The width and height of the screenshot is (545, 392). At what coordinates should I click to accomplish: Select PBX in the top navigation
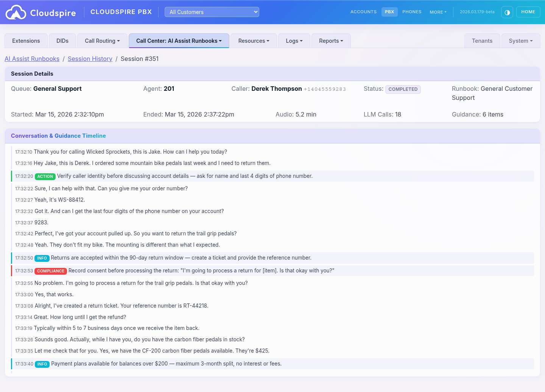click(389, 12)
